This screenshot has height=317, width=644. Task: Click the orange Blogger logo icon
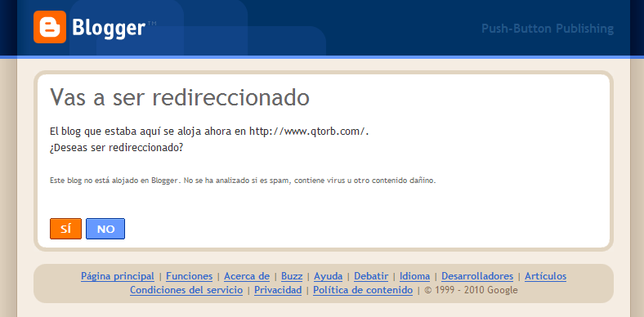click(x=50, y=27)
